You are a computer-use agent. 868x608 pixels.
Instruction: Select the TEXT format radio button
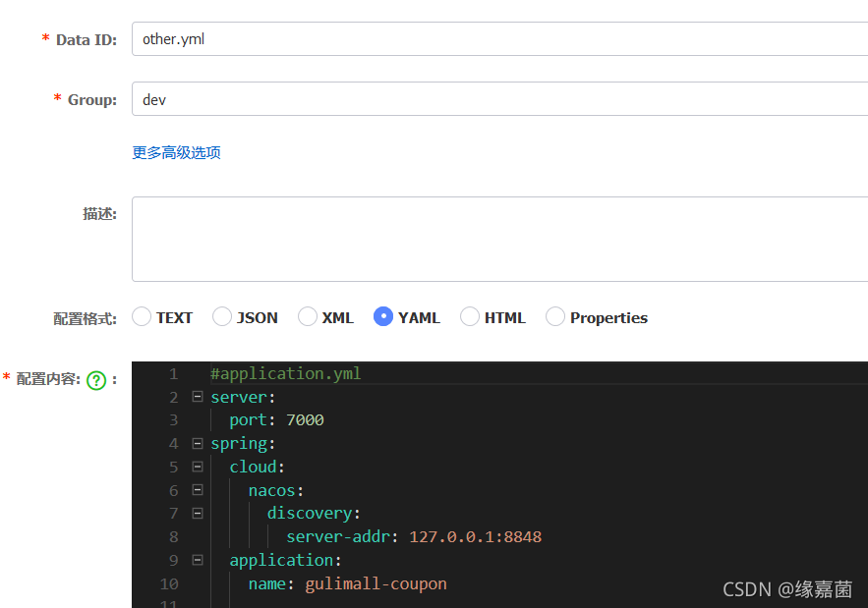click(142, 316)
